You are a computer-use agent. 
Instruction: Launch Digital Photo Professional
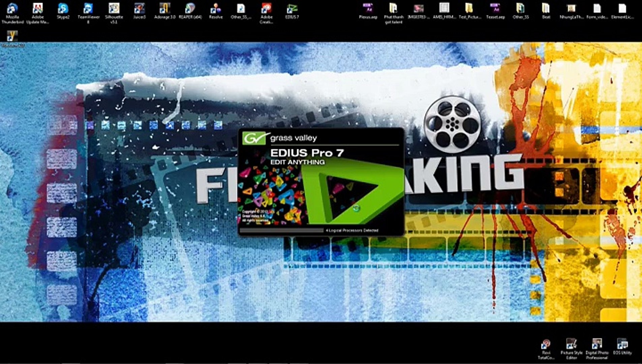pos(597,344)
